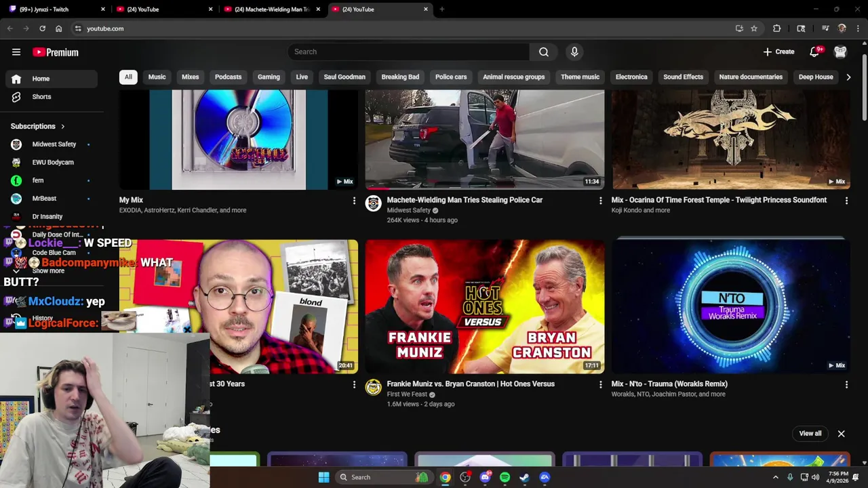This screenshot has height=488, width=868.
Task: Select the Music filter chip
Action: [x=157, y=77]
